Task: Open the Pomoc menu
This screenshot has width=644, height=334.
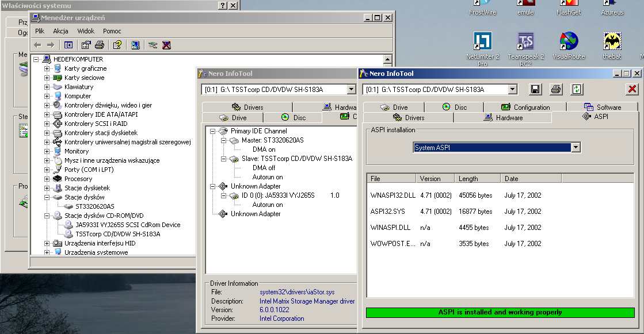Action: coord(112,31)
